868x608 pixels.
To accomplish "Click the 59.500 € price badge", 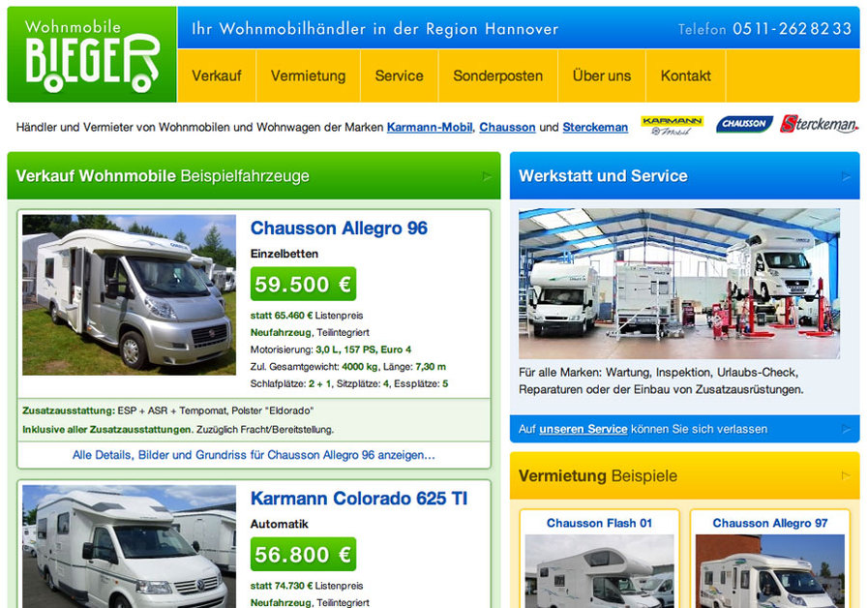I will click(303, 284).
